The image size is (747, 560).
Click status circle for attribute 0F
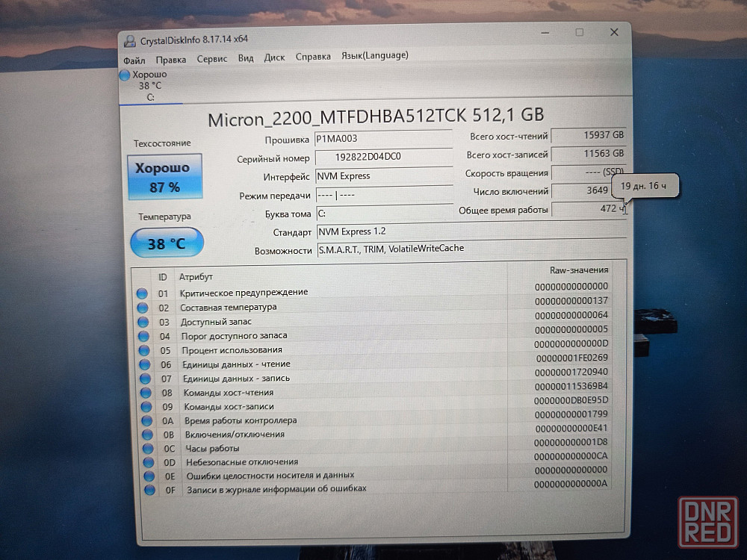pyautogui.click(x=149, y=490)
